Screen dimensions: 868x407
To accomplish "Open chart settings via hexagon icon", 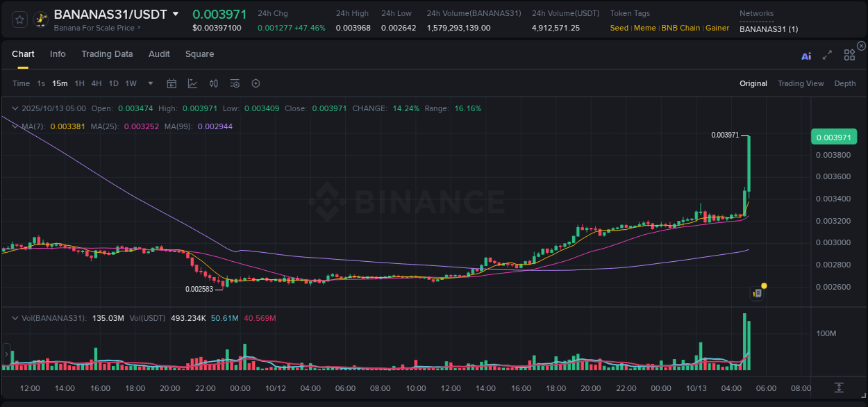I will [x=256, y=83].
